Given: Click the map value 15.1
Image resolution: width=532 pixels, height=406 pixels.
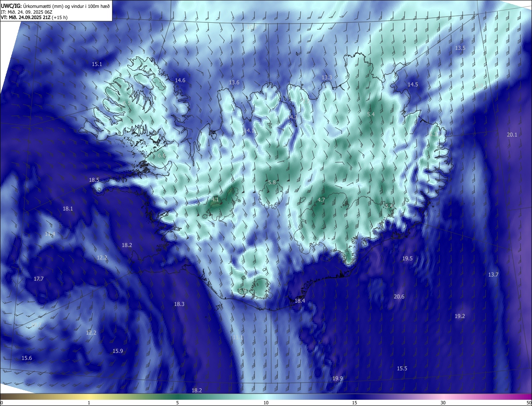Looking at the screenshot, I should point(97,64).
